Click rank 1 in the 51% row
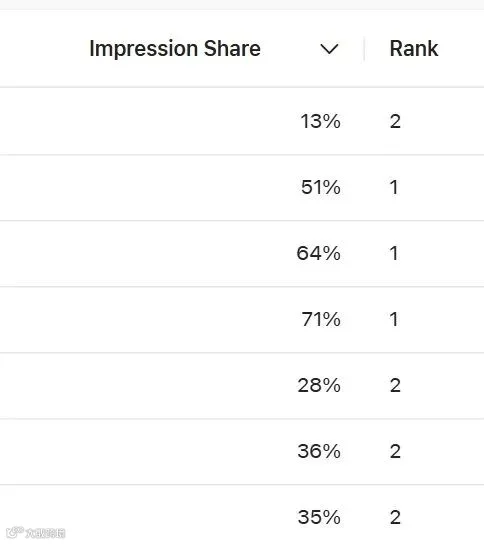Screen dimensions: 484x544 393,187
